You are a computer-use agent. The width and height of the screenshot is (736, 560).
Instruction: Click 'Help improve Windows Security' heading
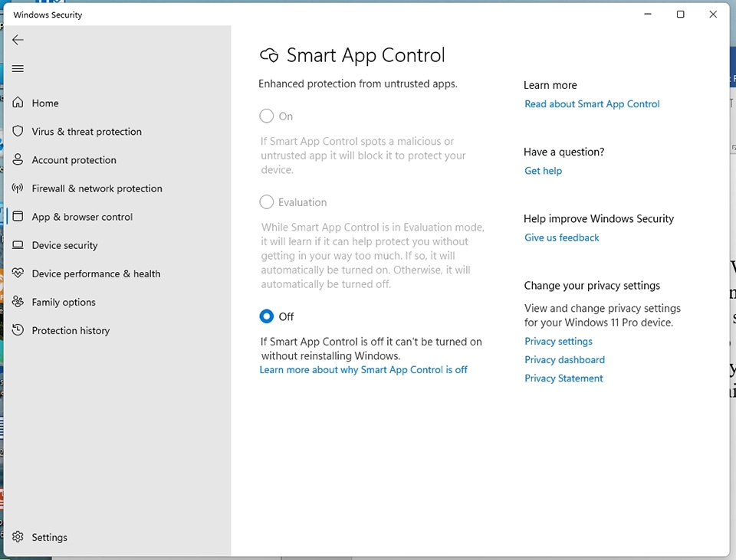(x=599, y=219)
